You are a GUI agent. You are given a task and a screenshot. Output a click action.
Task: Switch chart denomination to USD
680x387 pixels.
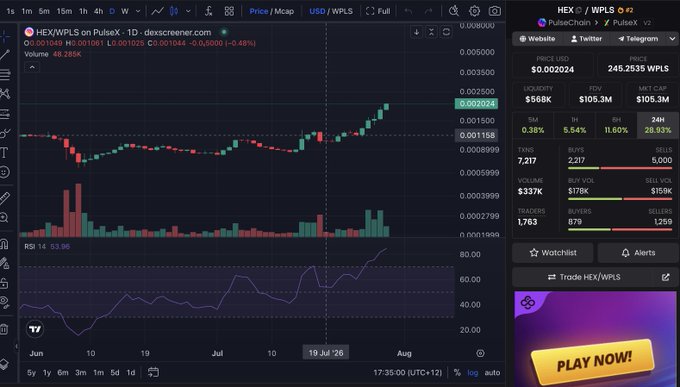(x=317, y=11)
